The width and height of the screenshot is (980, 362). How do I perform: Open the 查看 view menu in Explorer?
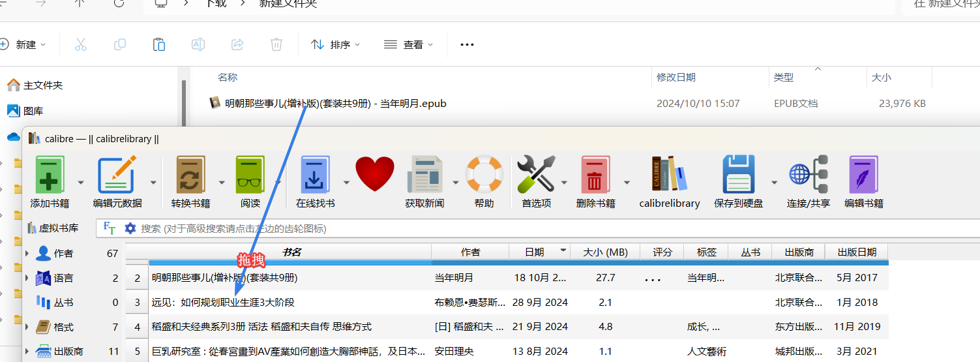click(x=409, y=44)
